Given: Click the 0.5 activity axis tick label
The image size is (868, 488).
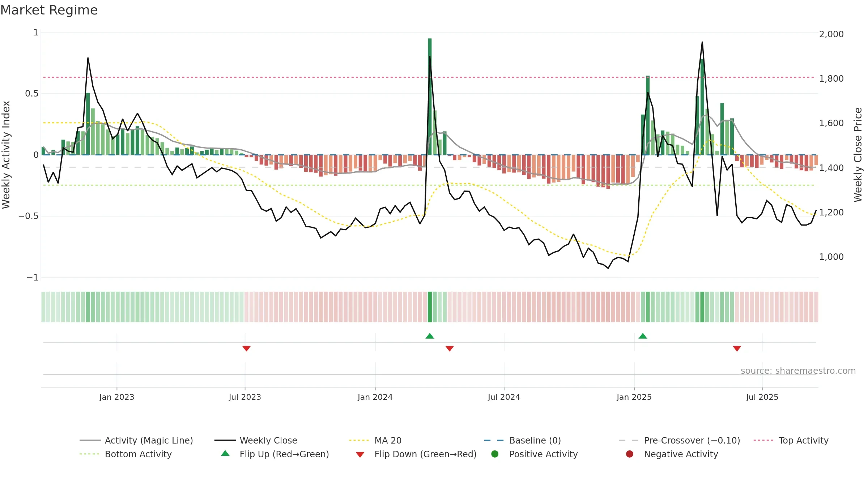Looking at the screenshot, I should (x=31, y=94).
